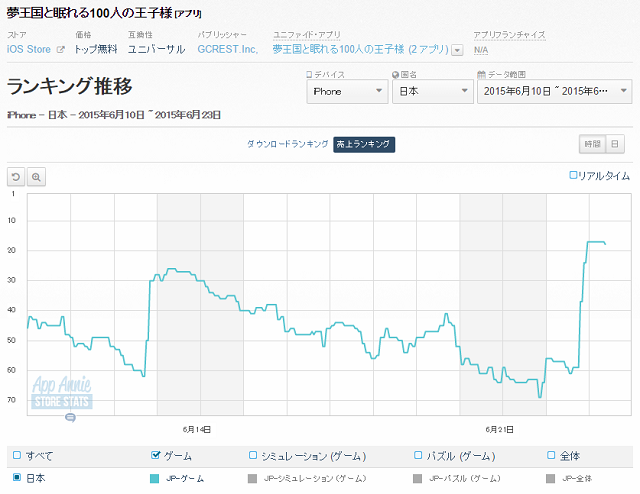Click the 時間 granularity button
The image size is (640, 494).
tap(591, 144)
